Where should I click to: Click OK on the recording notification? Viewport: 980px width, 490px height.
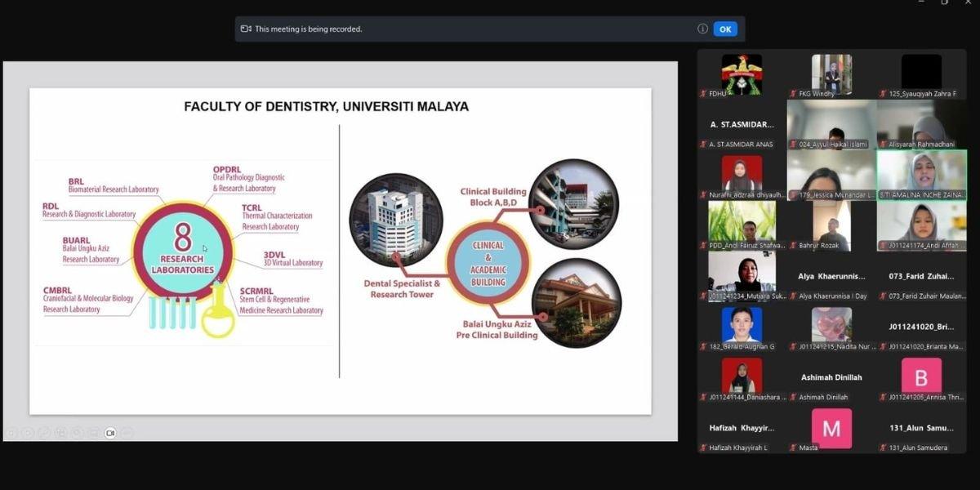725,29
